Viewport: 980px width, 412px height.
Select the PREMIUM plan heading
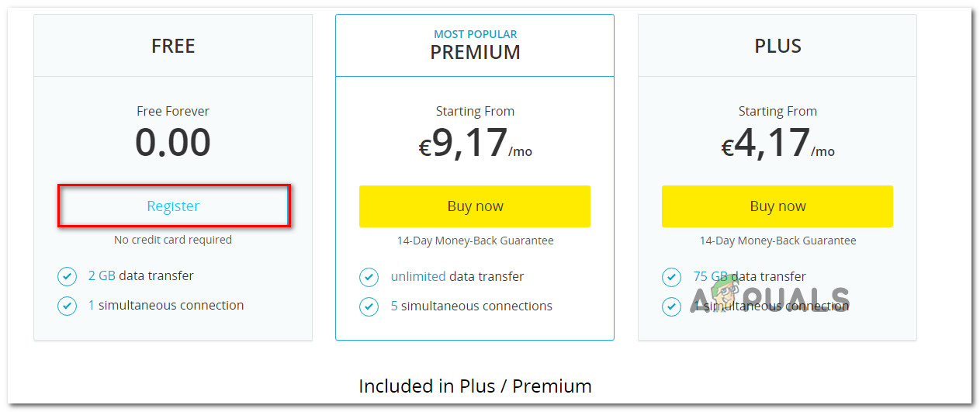click(x=475, y=52)
